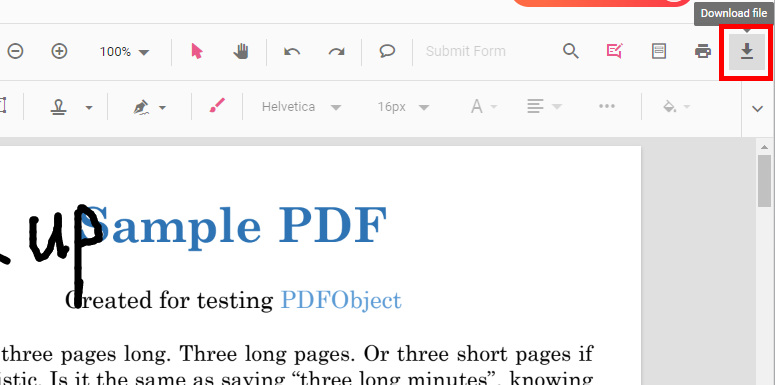
Task: Click the scrollbar up arrow
Action: pyautogui.click(x=765, y=146)
